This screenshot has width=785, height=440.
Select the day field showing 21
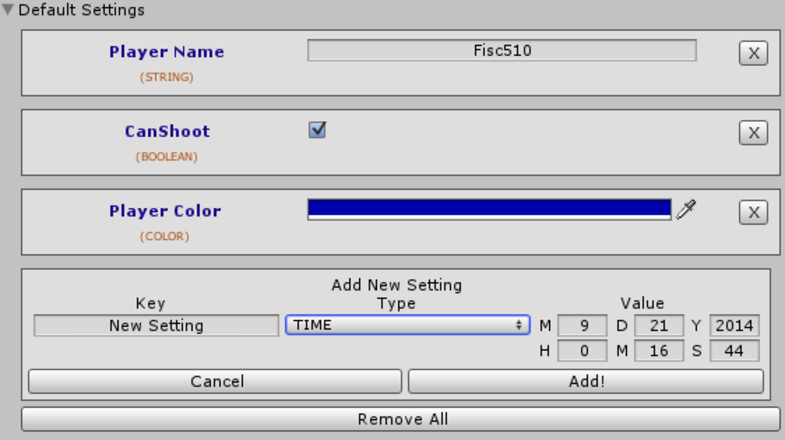pos(659,325)
